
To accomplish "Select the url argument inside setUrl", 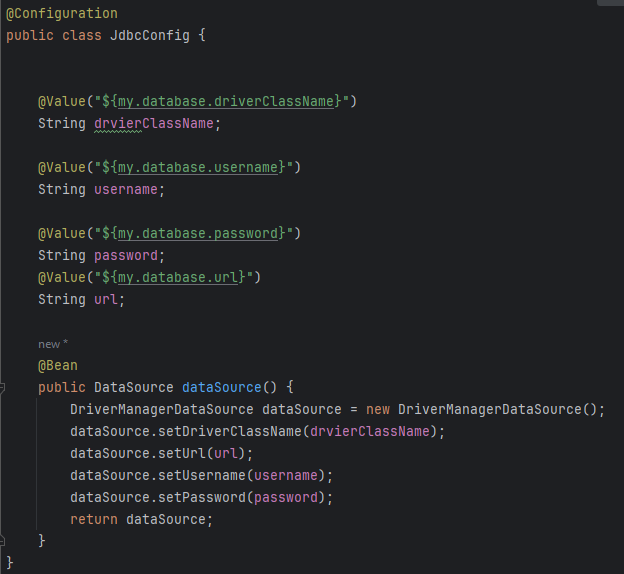I will (x=226, y=453).
